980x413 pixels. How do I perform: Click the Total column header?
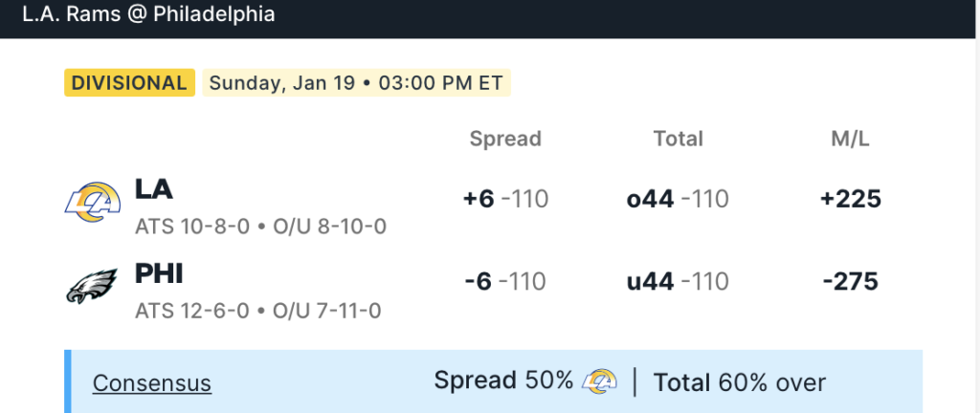(x=678, y=139)
